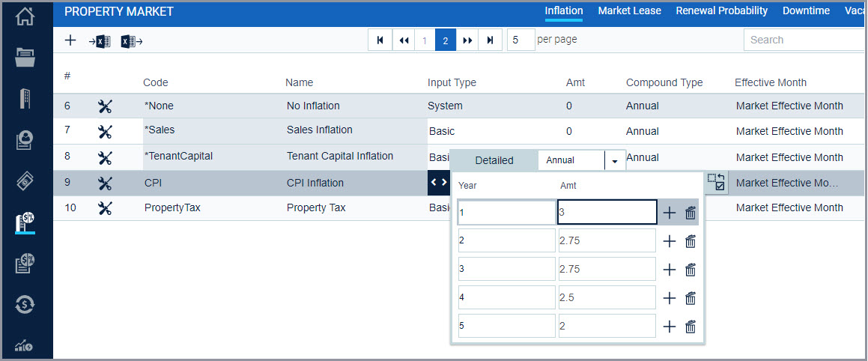Select page 2 button

(x=446, y=40)
